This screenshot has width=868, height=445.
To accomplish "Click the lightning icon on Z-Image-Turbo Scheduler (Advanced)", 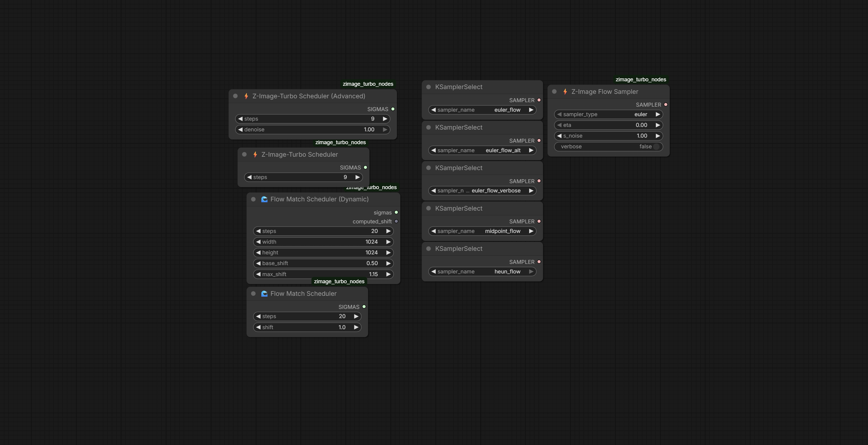I will pyautogui.click(x=246, y=96).
